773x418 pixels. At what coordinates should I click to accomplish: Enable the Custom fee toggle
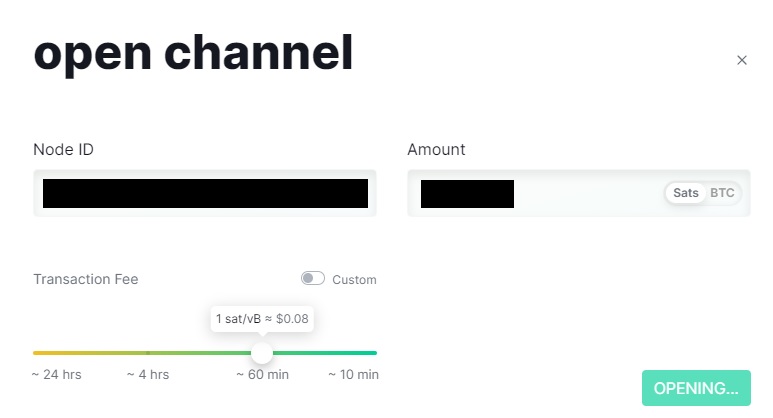click(313, 279)
